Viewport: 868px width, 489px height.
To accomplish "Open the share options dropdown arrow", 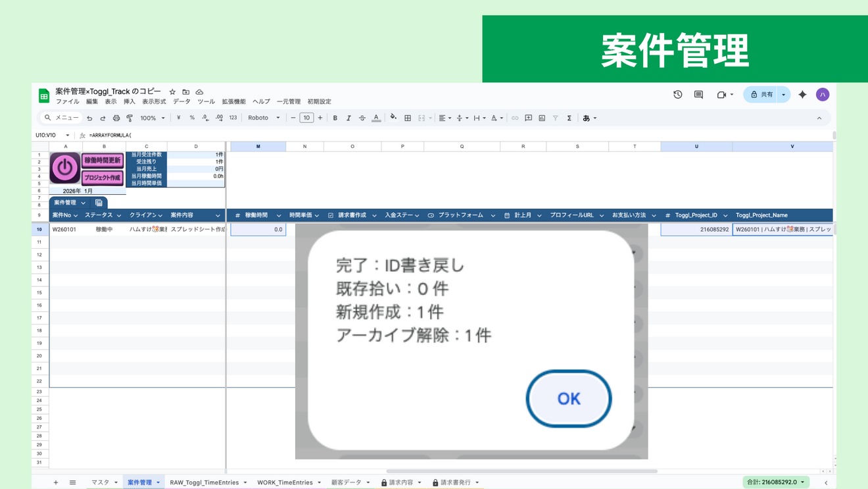I will pyautogui.click(x=783, y=95).
